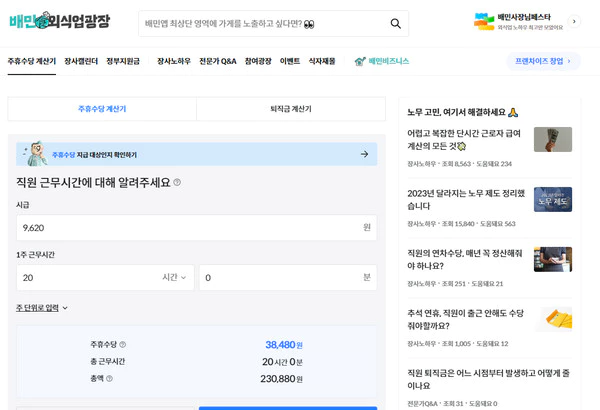
Task: Click the 배민외식업광장 logo
Action: [x=59, y=21]
